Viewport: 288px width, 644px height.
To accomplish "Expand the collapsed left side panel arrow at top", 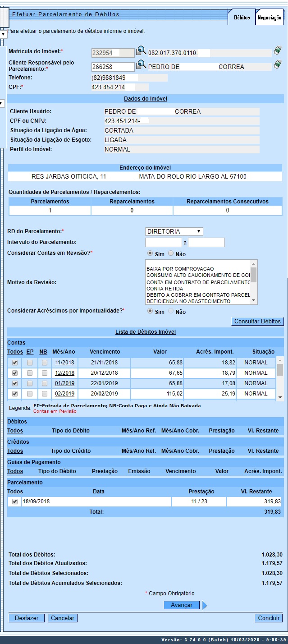I will coord(3,34).
